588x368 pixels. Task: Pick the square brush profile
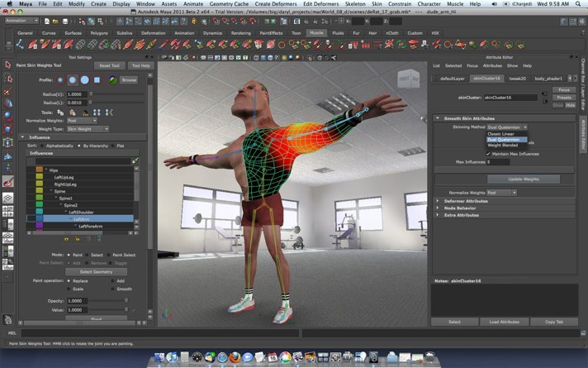[97, 80]
